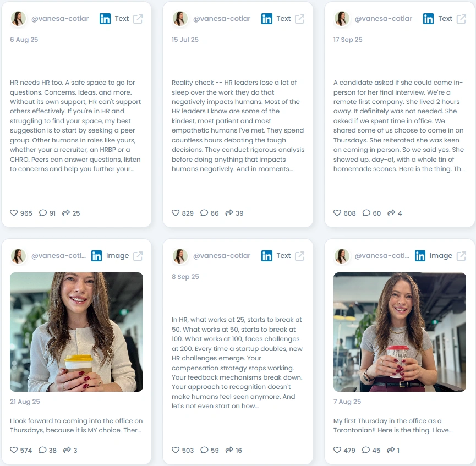Click comment icon showing 66 comments
This screenshot has height=466, width=476.
[x=204, y=213]
